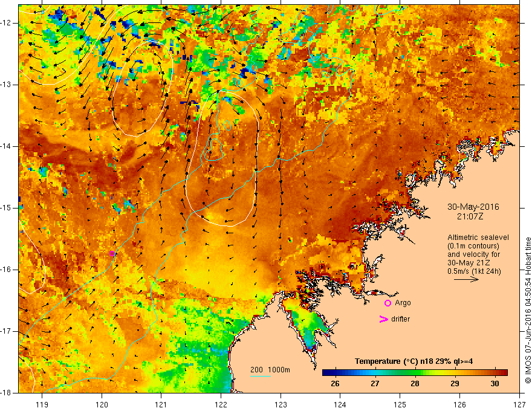Click the Argo legend circle symbol
Viewport: 532px width, 411px height.
click(388, 303)
